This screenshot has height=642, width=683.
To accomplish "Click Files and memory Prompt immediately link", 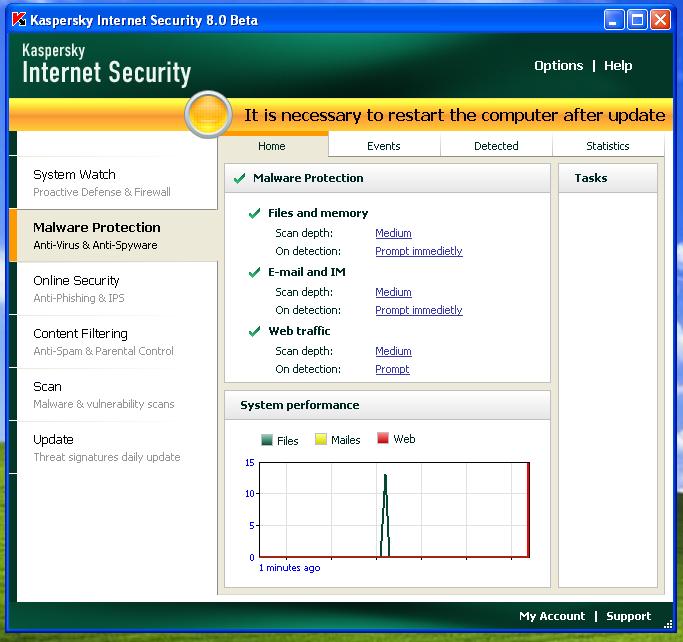I will pyautogui.click(x=419, y=251).
